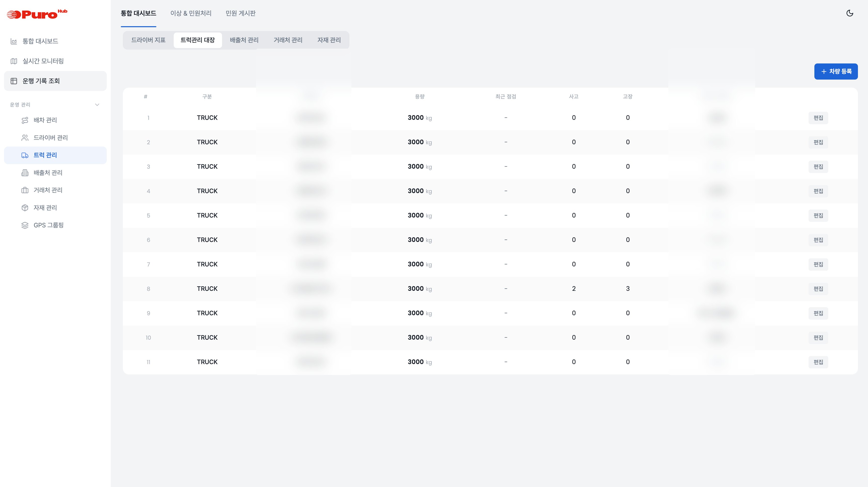Switch to 이상 & 민원처리 top tab
868x487 pixels.
point(191,13)
